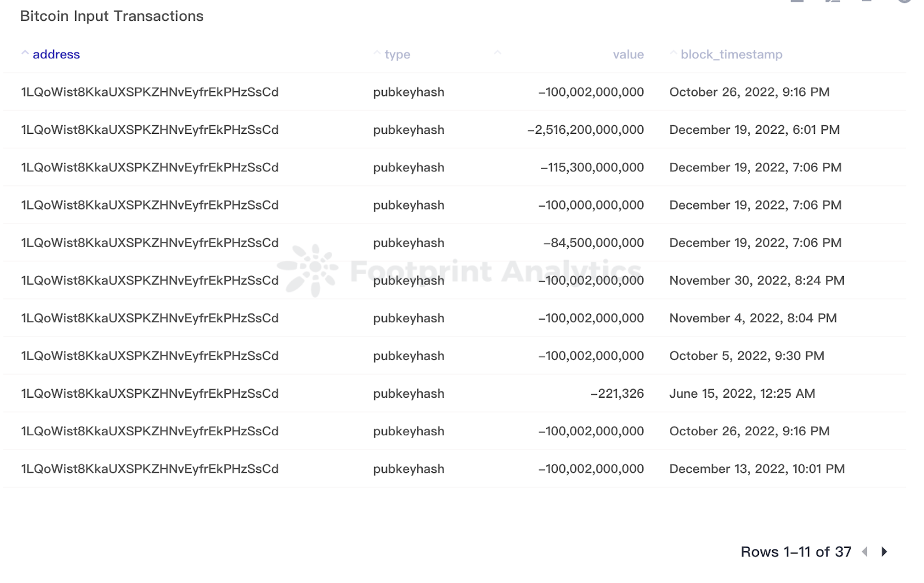
Task: Open the table view icon at top right
Action: 797,3
